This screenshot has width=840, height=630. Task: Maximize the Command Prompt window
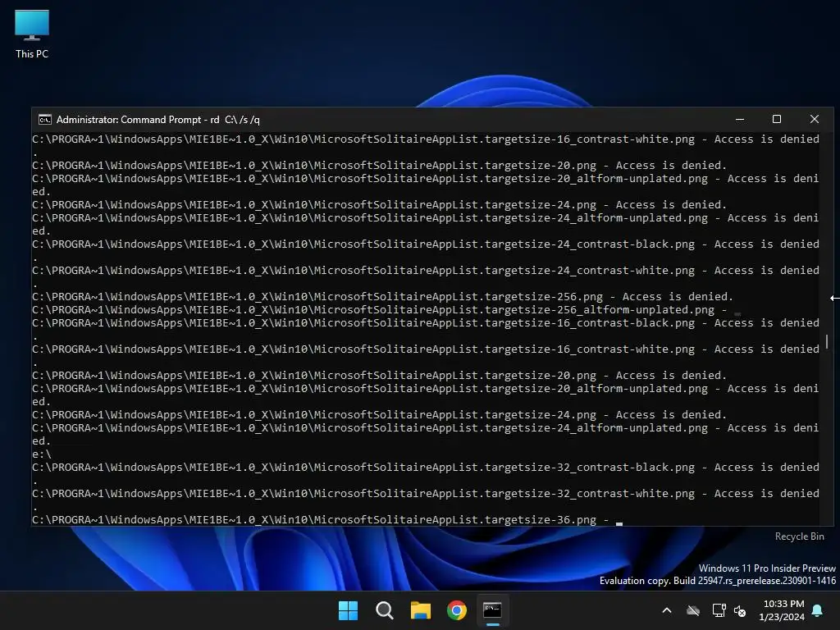[776, 120]
